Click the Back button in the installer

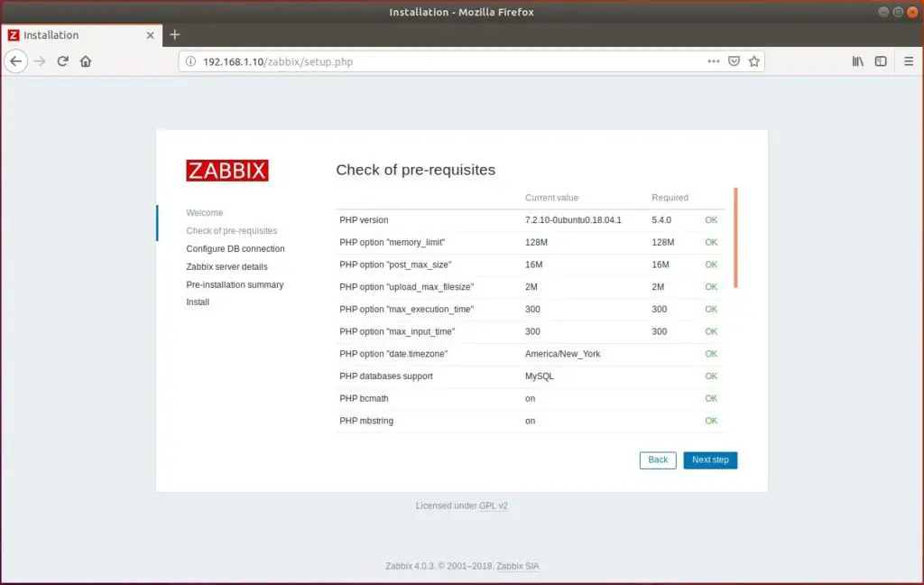(658, 460)
